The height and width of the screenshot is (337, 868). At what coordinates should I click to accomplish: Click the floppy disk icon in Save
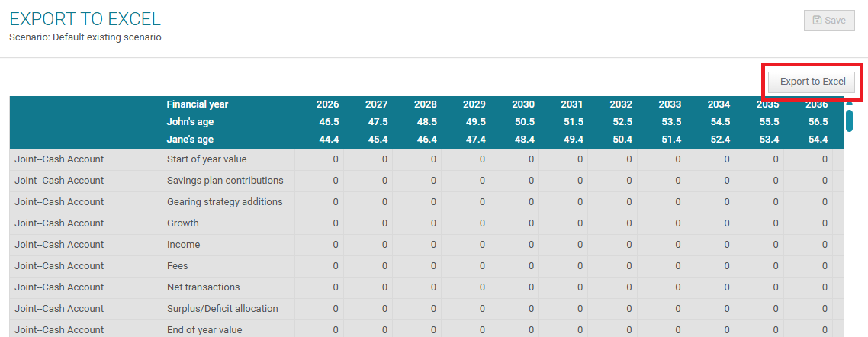click(x=817, y=21)
